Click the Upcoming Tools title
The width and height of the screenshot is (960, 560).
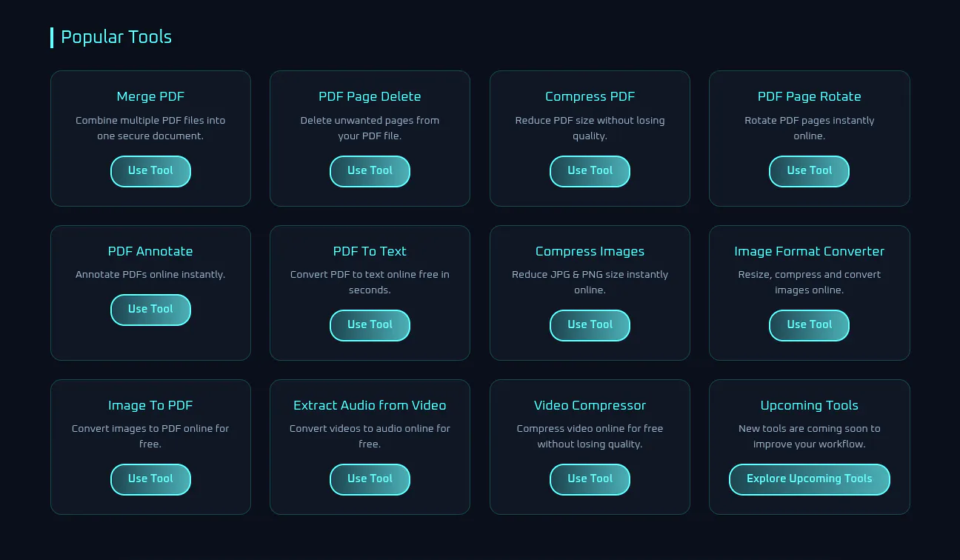[x=809, y=405]
